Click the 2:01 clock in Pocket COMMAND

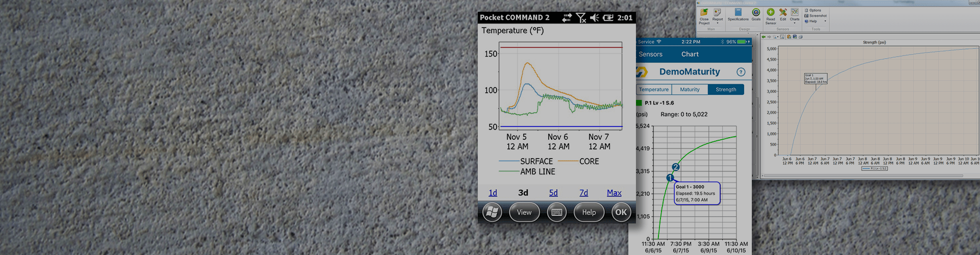click(625, 18)
